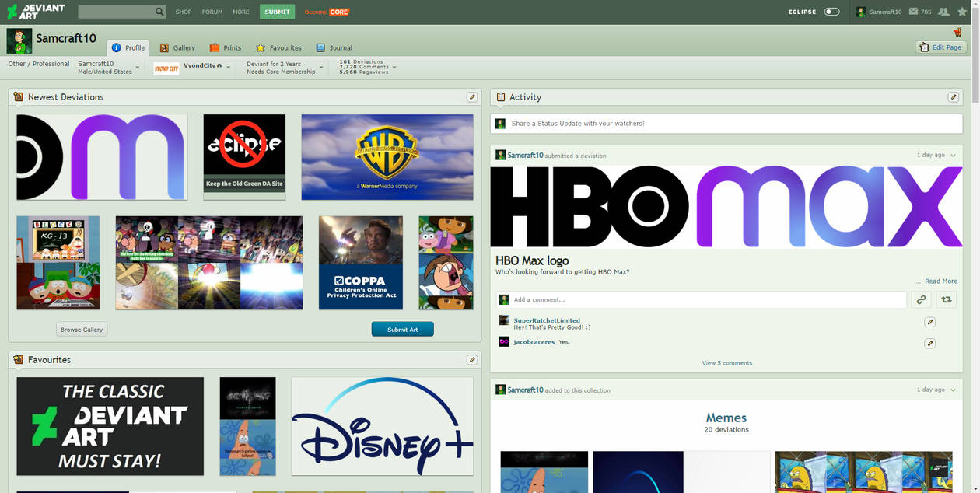The image size is (980, 493).
Task: Click the green SUBMIT button
Action: click(277, 12)
